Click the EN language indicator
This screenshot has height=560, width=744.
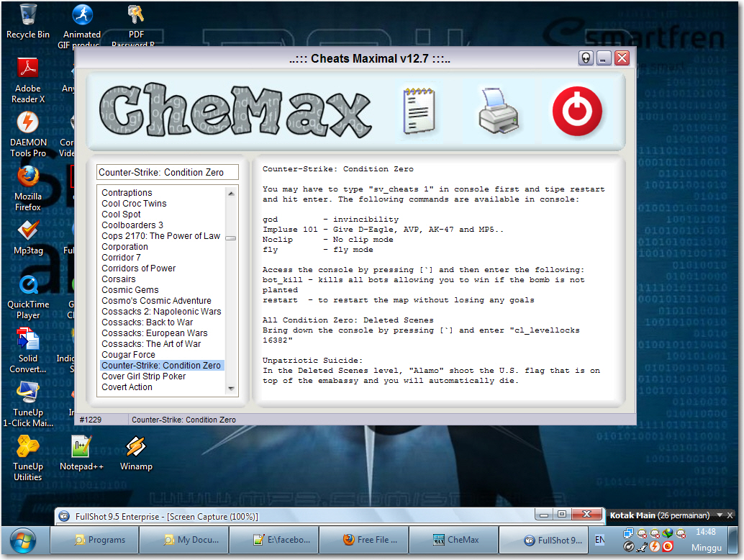pos(600,540)
